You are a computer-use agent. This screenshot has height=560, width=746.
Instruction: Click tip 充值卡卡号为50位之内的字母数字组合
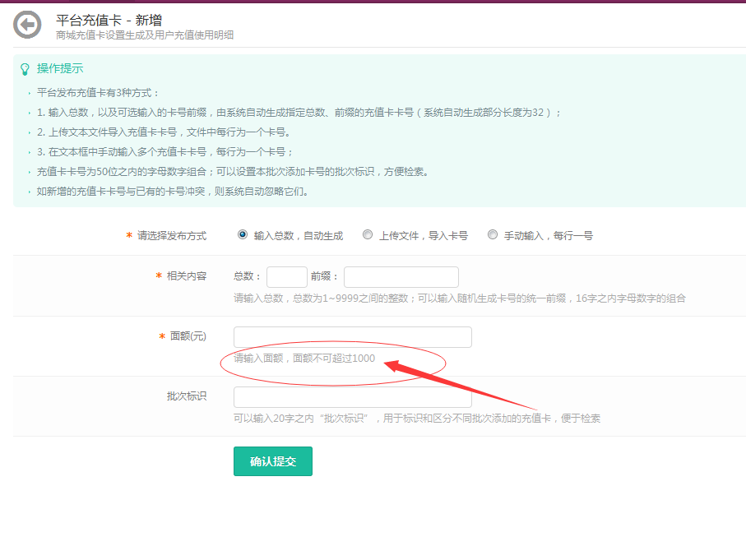point(233,172)
